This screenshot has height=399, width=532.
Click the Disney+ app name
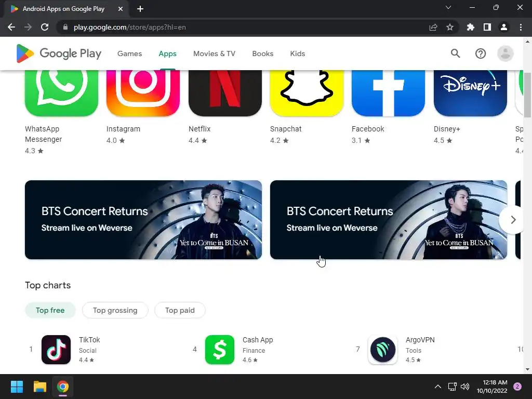[447, 129]
